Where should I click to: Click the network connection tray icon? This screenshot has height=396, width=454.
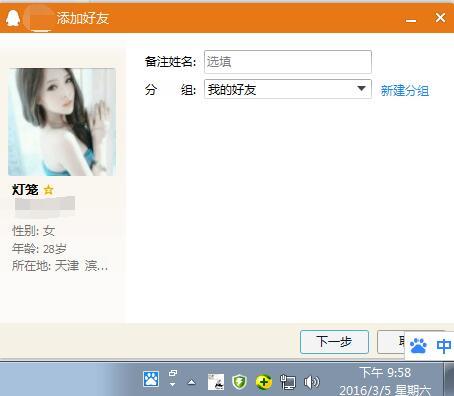[288, 382]
